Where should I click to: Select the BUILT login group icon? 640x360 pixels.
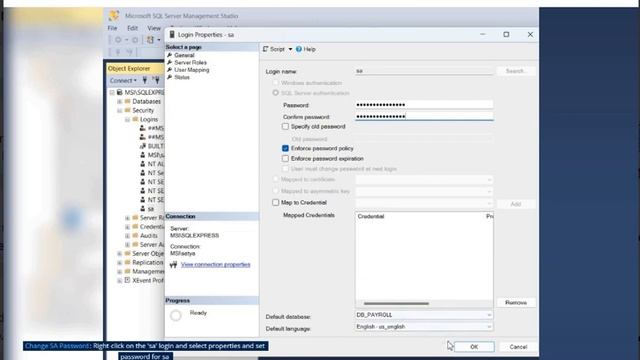click(x=142, y=146)
